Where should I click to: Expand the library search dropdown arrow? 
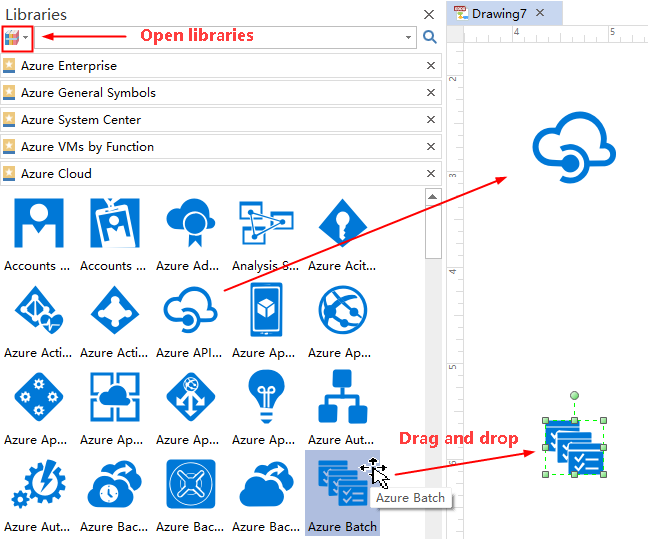click(408, 38)
